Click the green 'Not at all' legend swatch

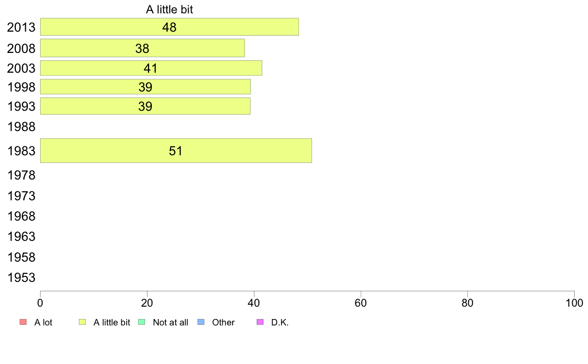tap(142, 322)
